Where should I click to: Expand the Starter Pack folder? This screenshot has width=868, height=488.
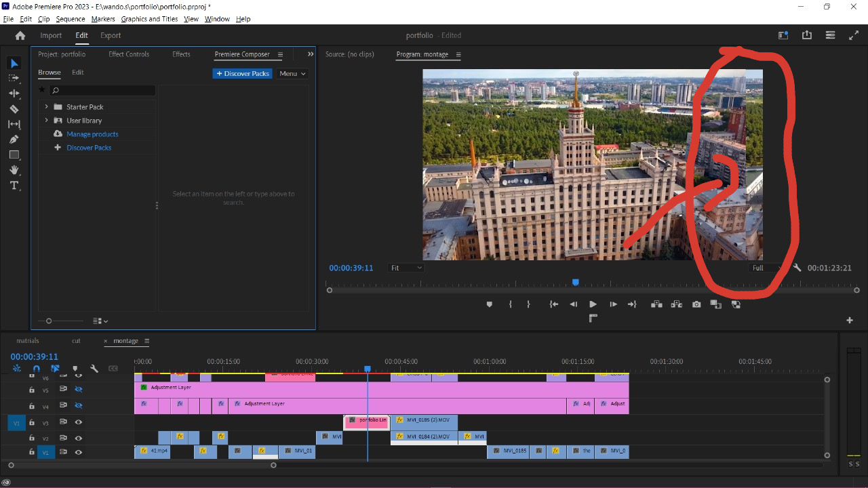pyautogui.click(x=45, y=106)
